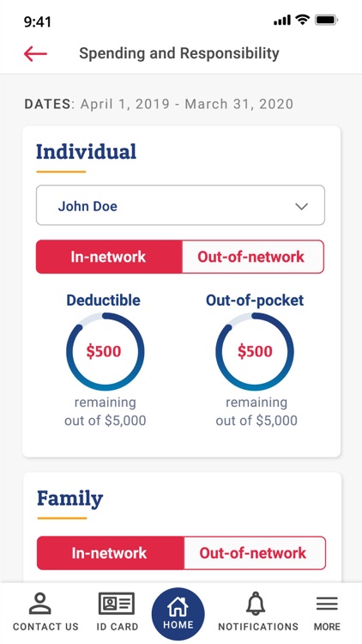This screenshot has width=362, height=644.
Task: Go to Home using house icon
Action: point(178,607)
